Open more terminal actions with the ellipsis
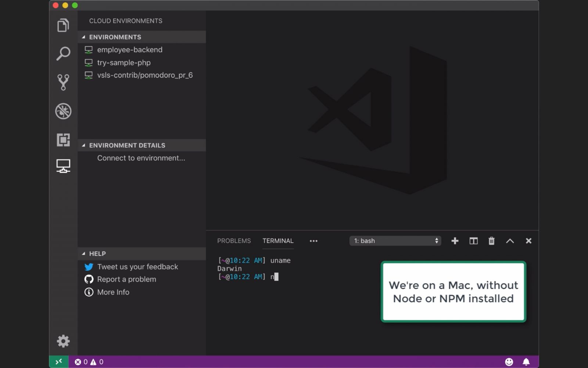Image resolution: width=588 pixels, height=368 pixels. point(313,241)
